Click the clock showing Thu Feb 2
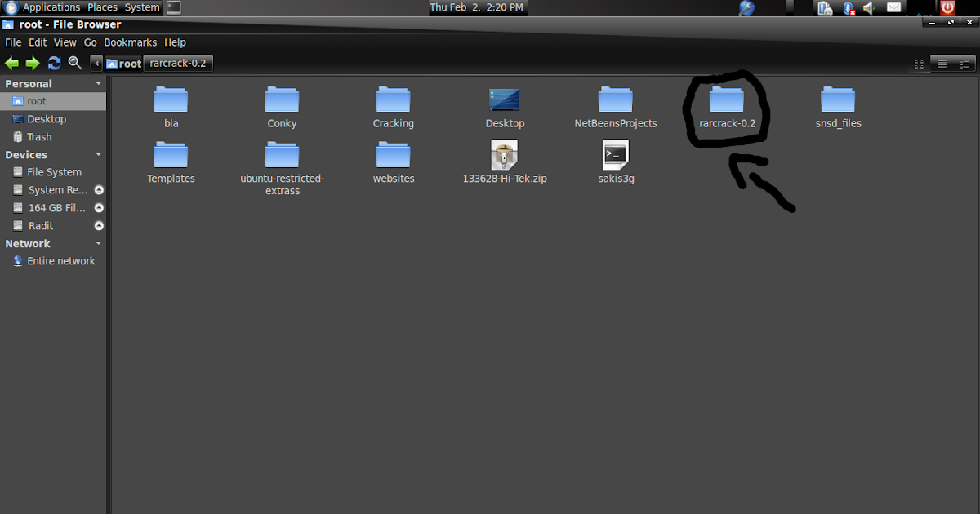 point(477,7)
